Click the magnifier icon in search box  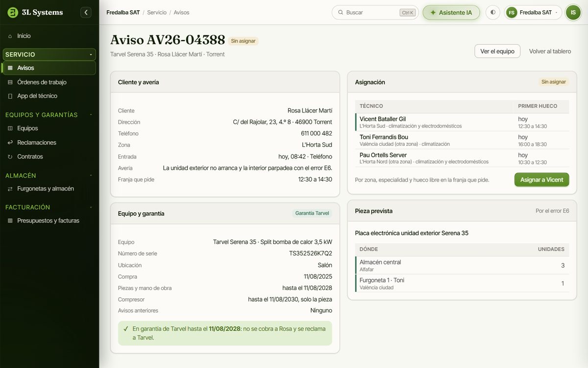coord(340,13)
